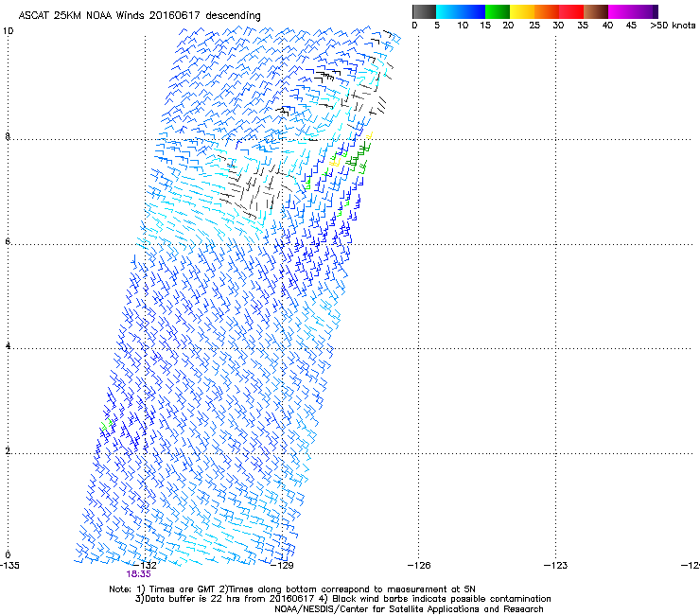Click the purple 18:35 time label

pyautogui.click(x=138, y=574)
